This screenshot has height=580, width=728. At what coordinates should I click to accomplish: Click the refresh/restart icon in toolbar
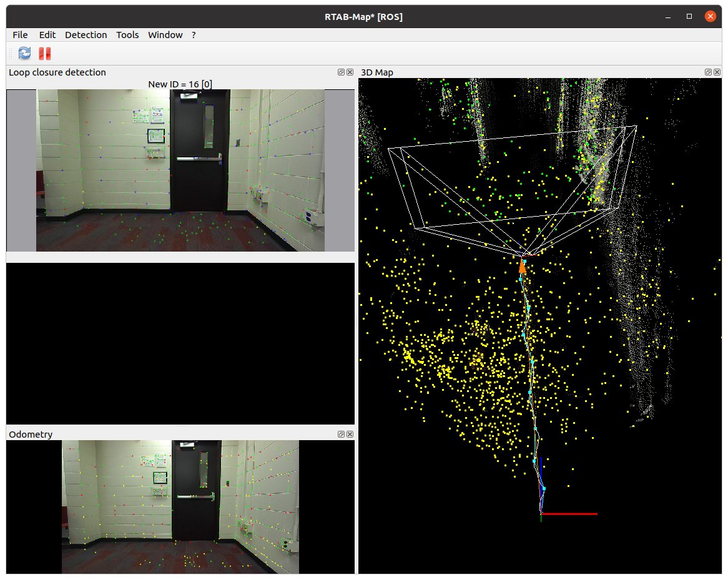click(24, 54)
